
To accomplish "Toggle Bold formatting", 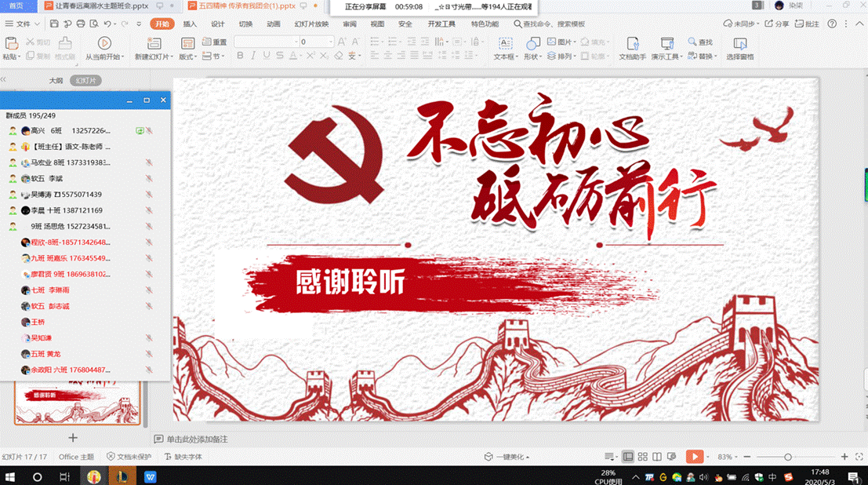I will [240, 56].
